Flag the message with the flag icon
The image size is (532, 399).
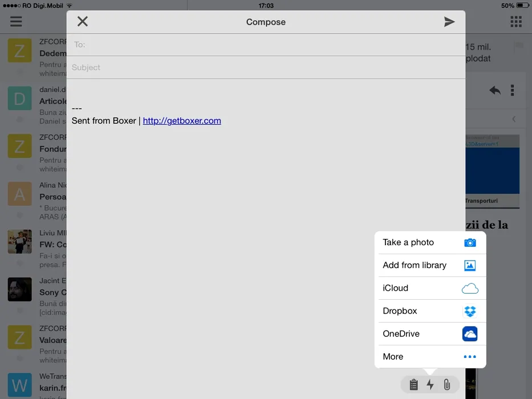point(518,47)
